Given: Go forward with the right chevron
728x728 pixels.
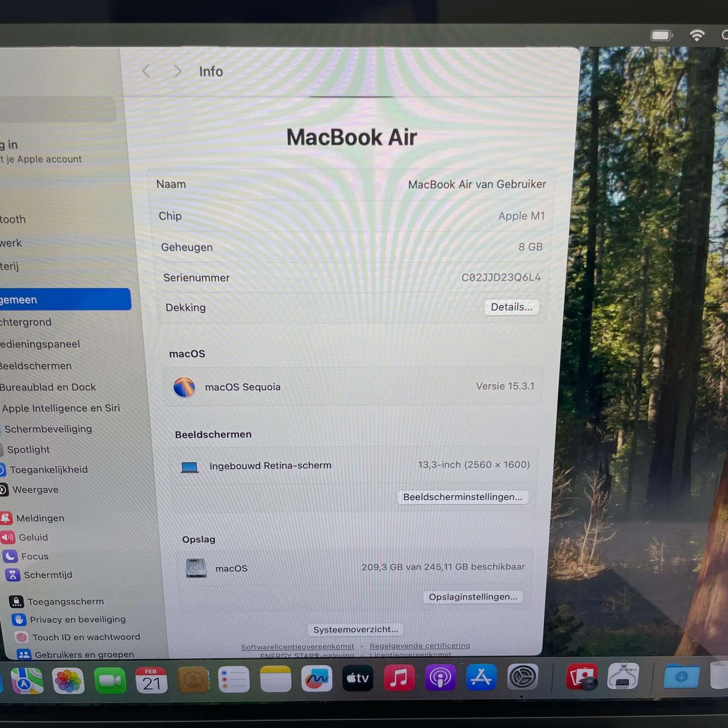Looking at the screenshot, I should tap(177, 71).
